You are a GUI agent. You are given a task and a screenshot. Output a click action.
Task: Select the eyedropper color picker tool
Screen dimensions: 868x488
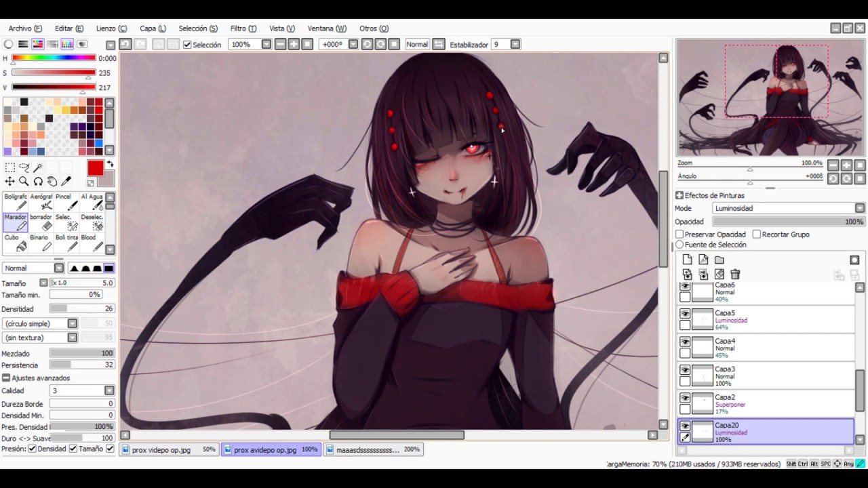[66, 182]
